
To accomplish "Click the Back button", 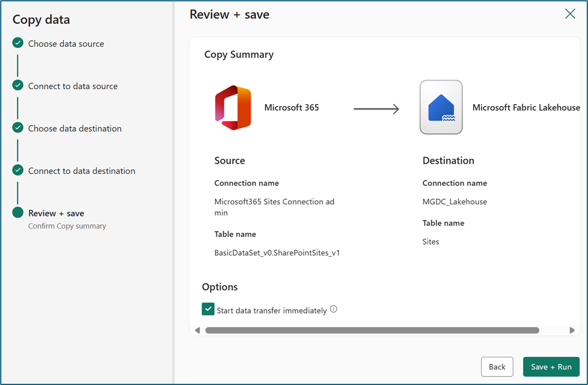I will pyautogui.click(x=497, y=366).
